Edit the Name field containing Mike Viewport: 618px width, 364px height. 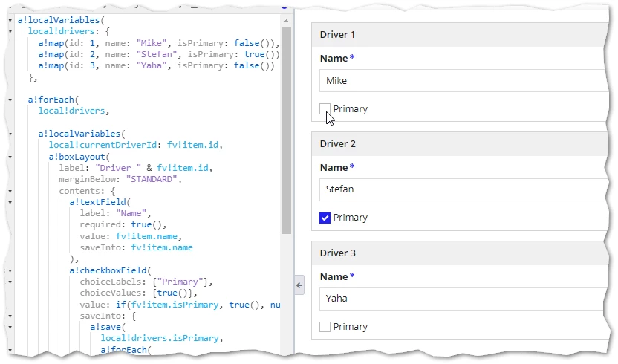(x=463, y=81)
